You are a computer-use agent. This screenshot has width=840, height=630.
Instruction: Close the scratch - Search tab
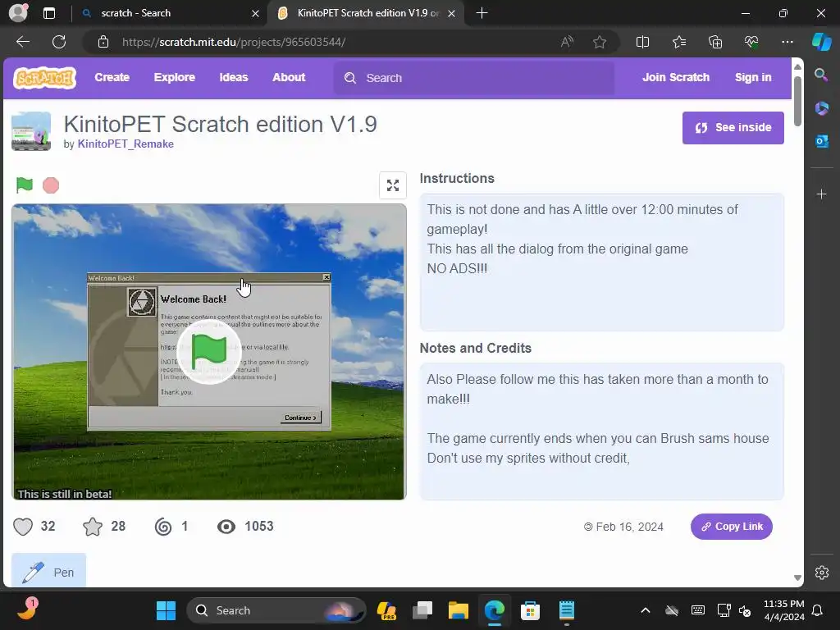coord(256,13)
